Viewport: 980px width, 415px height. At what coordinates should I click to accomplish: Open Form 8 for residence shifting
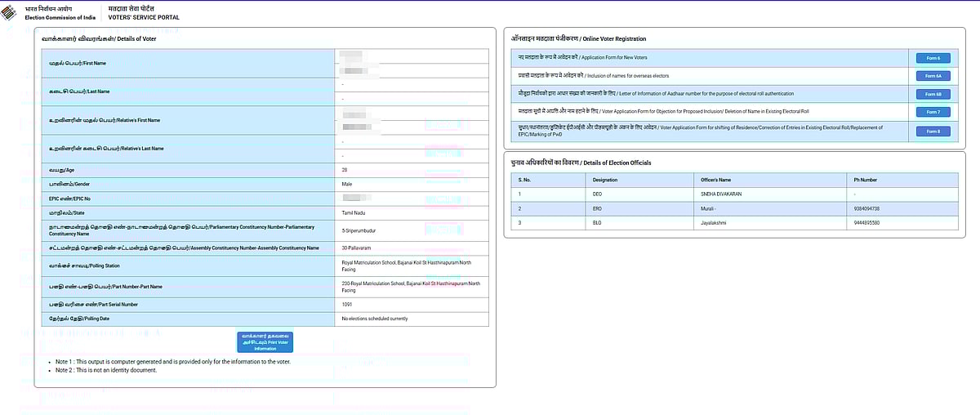(933, 132)
